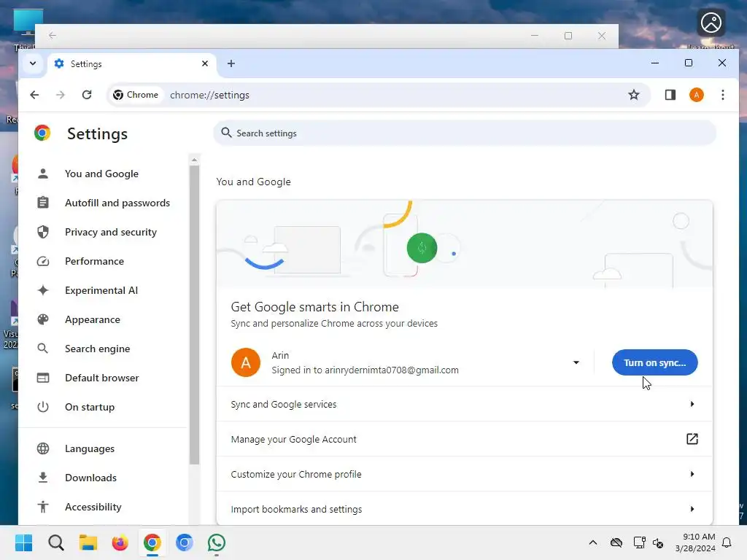This screenshot has width=747, height=560.
Task: Bookmark this page with the star icon
Action: coord(634,95)
